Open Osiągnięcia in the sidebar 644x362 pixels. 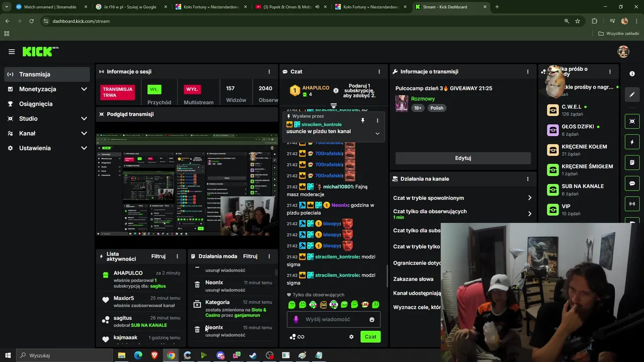coord(47,104)
